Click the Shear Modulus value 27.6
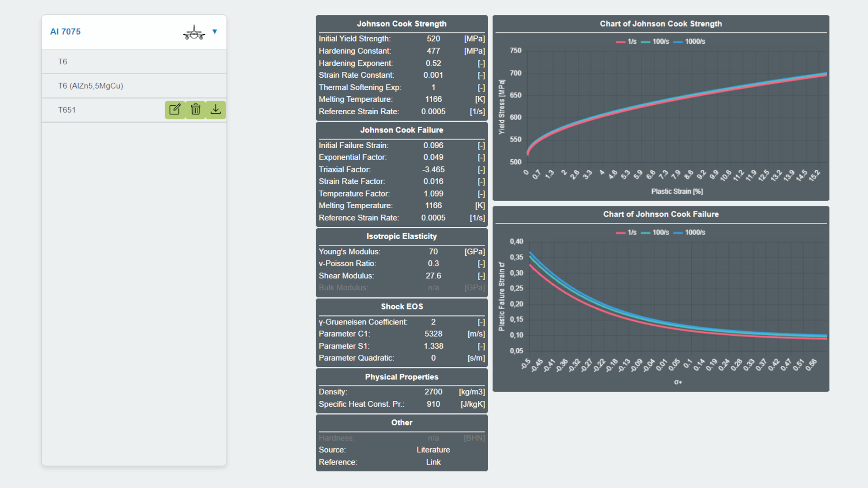868x488 pixels. click(433, 276)
